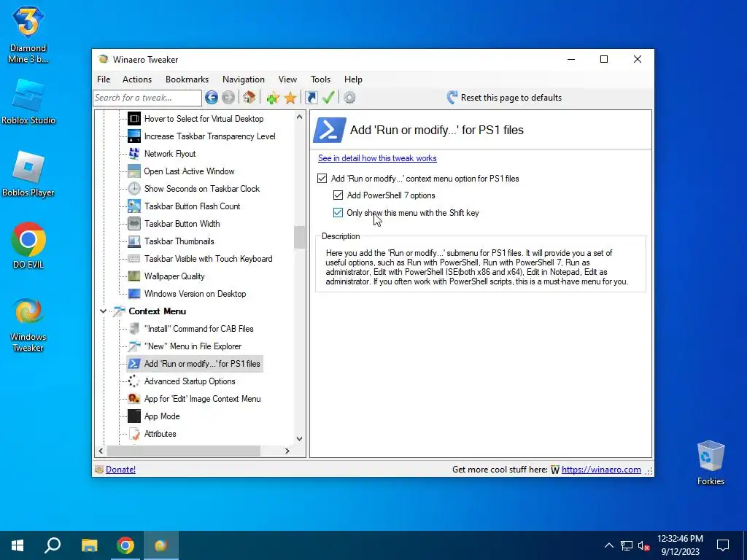
Task: Click the Windows Version on Desktop icon
Action: pyautogui.click(x=134, y=294)
